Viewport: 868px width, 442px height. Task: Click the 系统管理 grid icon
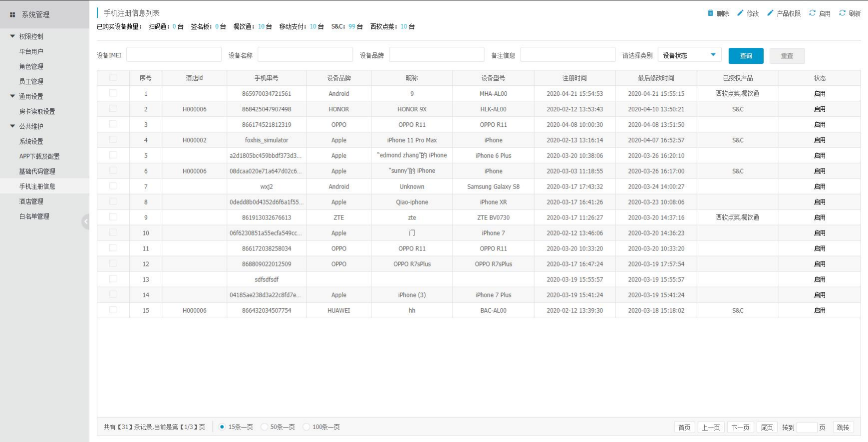point(12,15)
